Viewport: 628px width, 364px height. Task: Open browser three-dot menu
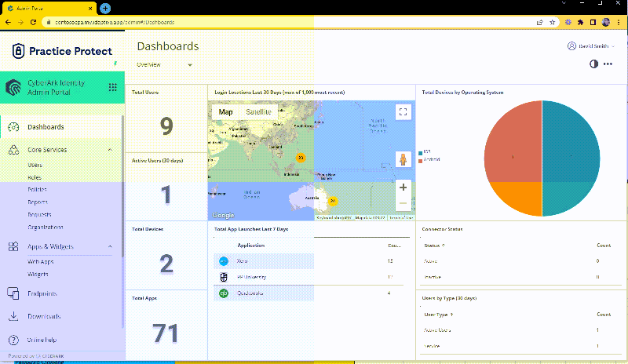[x=619, y=23]
